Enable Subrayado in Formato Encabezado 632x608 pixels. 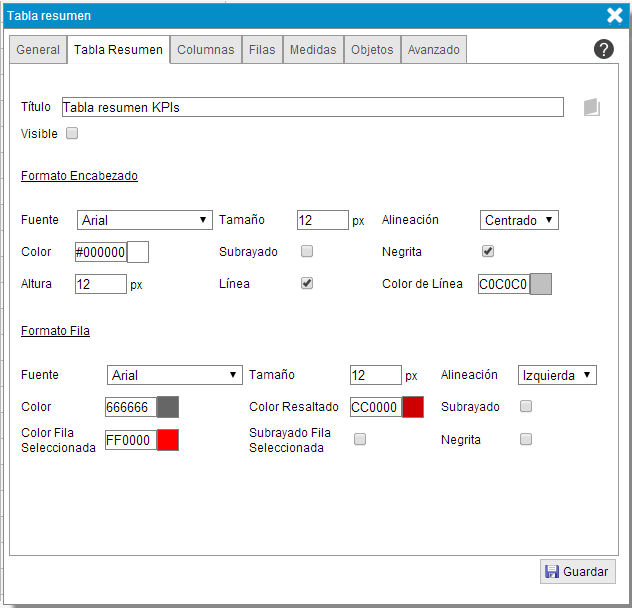point(307,251)
